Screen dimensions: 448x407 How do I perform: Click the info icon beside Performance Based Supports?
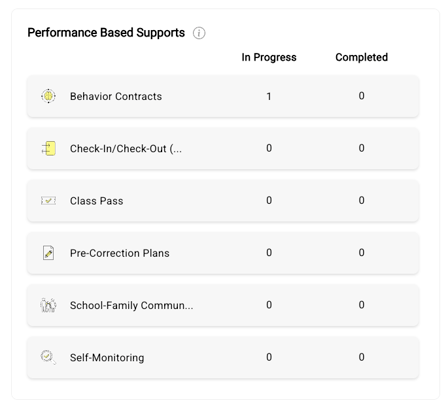(199, 33)
